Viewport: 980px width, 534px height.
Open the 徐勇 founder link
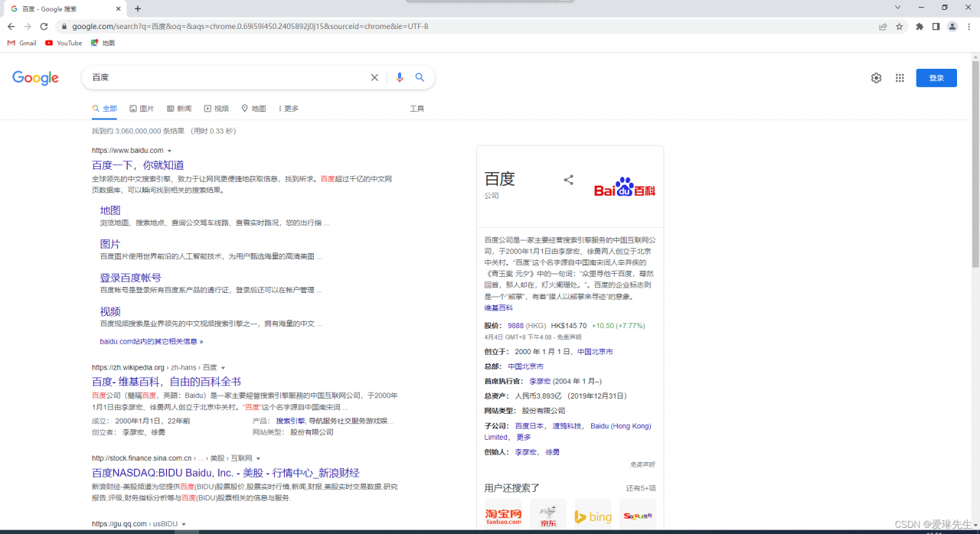click(553, 452)
